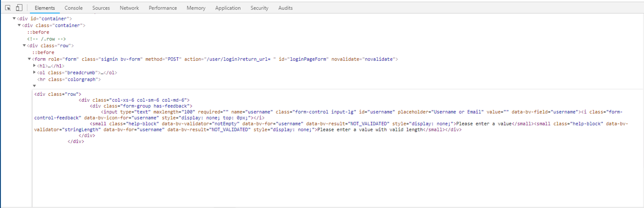Collapse the loginPageForm form element arrow
This screenshot has height=208, width=644.
point(29,59)
